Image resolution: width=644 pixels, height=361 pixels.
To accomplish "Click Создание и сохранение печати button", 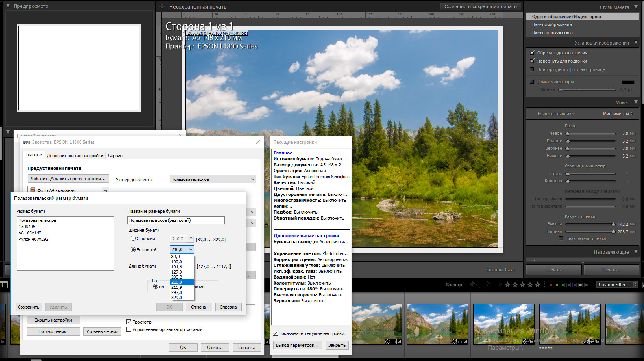I will coord(481,6).
